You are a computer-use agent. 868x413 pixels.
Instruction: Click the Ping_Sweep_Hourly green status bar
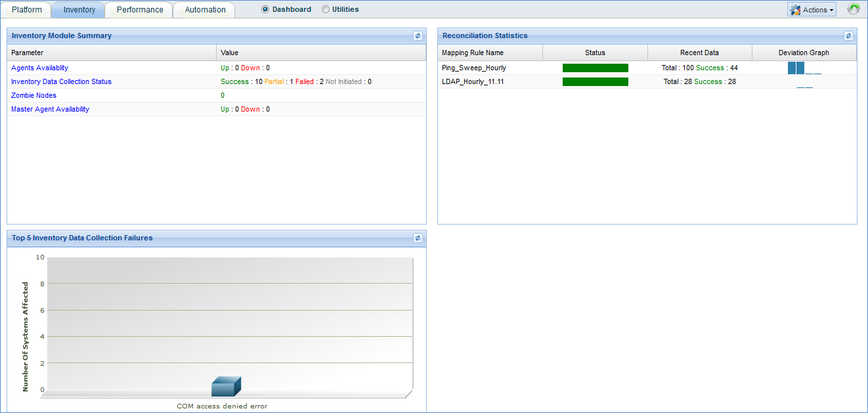[595, 68]
